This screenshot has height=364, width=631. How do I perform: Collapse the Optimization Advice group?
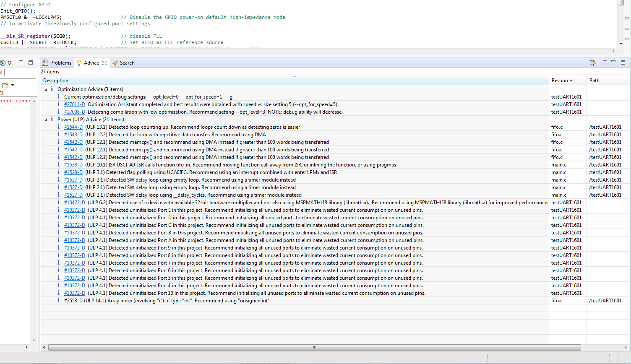(46, 89)
